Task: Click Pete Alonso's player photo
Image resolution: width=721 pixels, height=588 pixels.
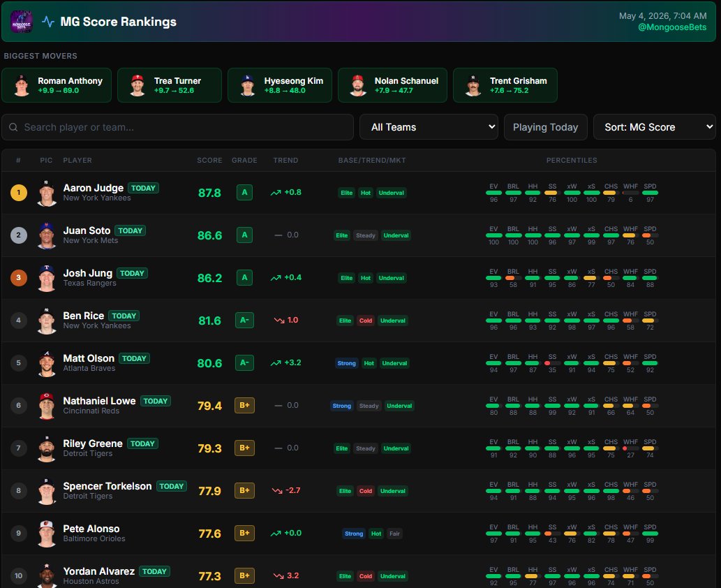Action: coord(47,534)
